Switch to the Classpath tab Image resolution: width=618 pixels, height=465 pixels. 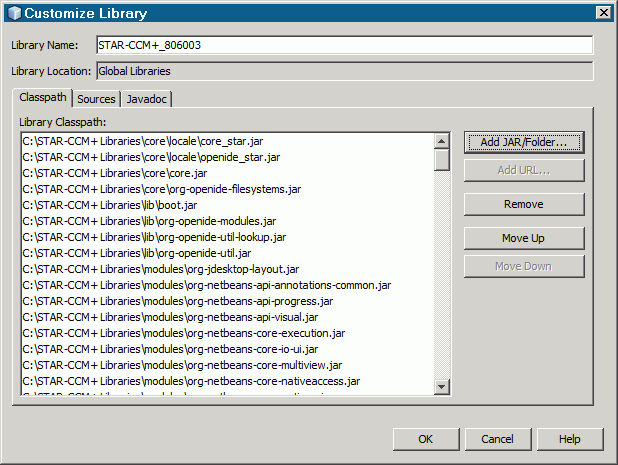43,97
